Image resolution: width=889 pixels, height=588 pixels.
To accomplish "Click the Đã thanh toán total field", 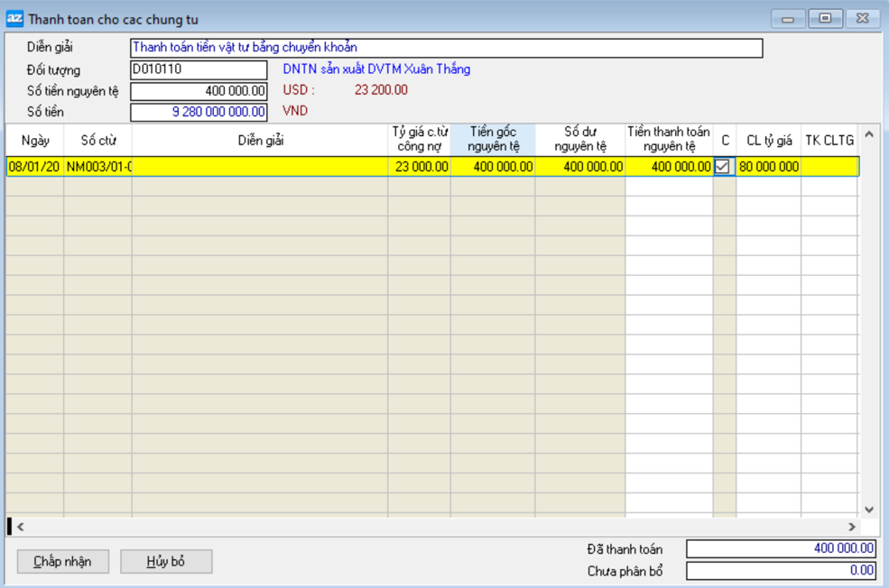I will coord(781,549).
